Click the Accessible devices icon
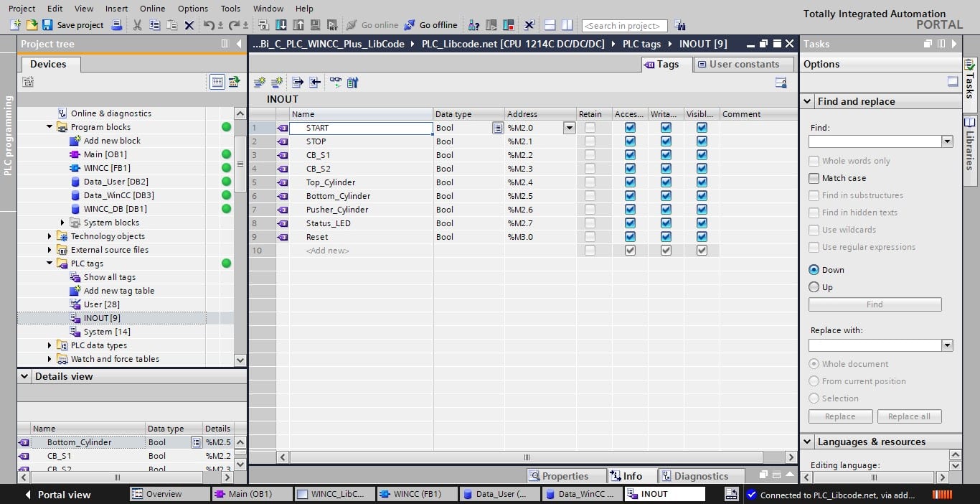 (x=474, y=25)
